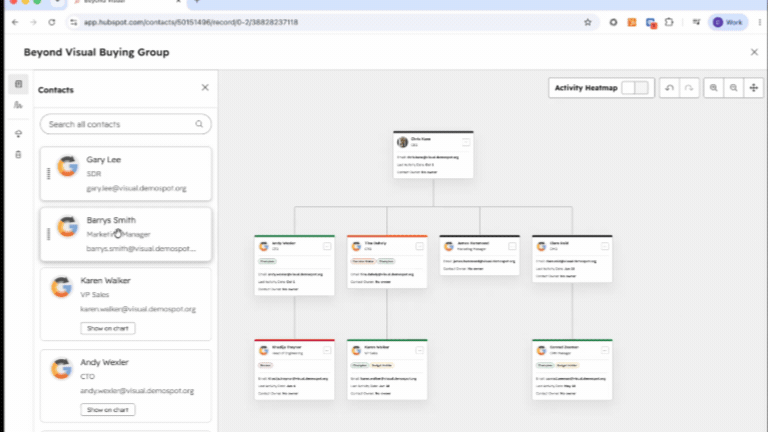
Task: Close the Beyond Visual Buying Group view
Action: (754, 52)
